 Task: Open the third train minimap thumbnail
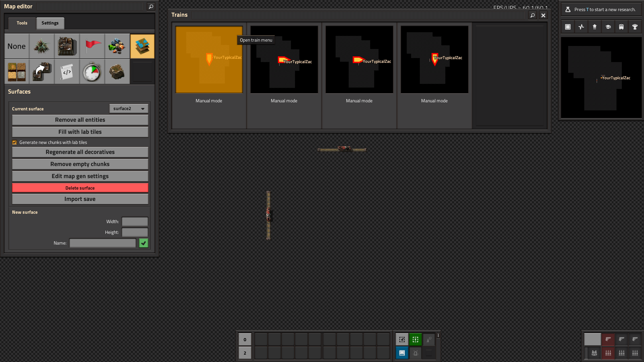[359, 60]
